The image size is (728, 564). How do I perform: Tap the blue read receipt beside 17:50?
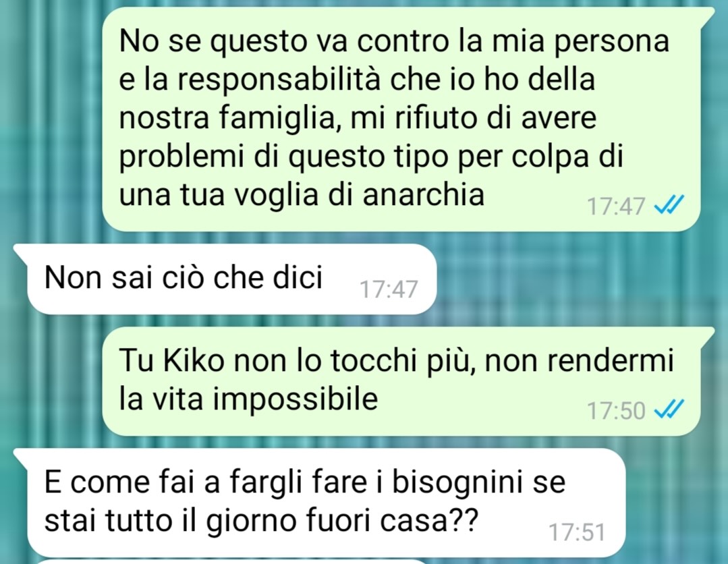(x=669, y=410)
